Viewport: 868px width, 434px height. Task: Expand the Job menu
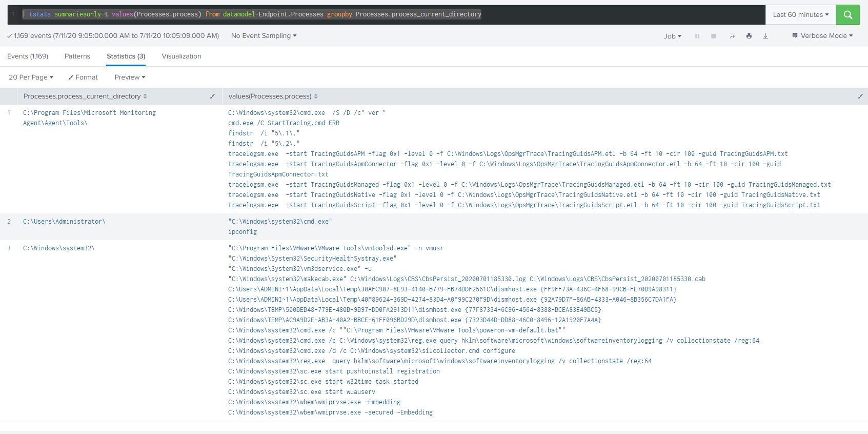672,36
